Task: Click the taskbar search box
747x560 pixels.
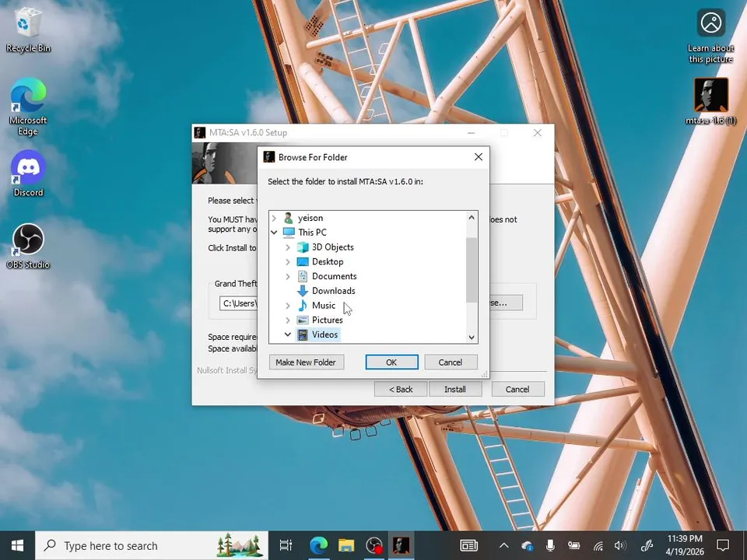Action: tap(152, 546)
